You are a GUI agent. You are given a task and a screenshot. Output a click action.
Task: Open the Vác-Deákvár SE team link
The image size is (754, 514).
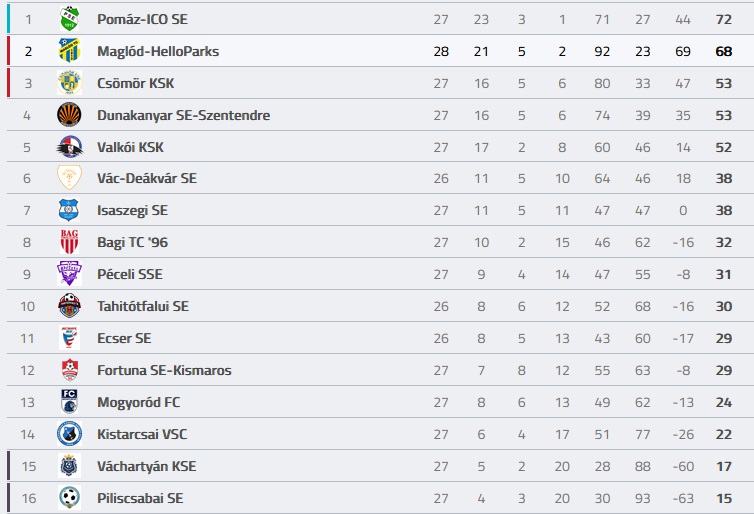(147, 178)
